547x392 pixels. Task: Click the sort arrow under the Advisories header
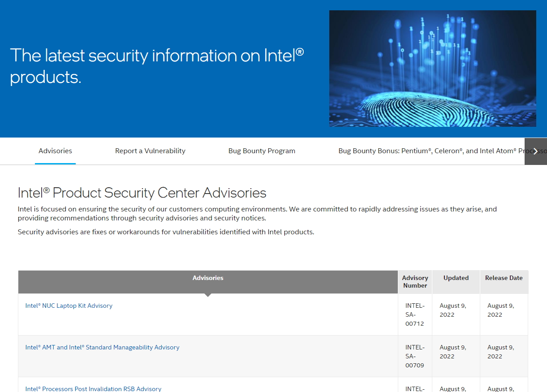pyautogui.click(x=208, y=293)
